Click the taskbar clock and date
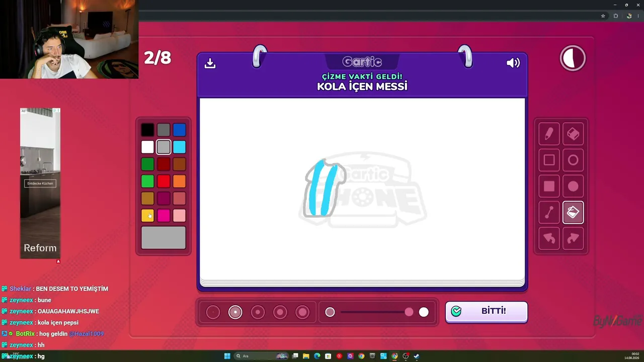 click(632, 356)
